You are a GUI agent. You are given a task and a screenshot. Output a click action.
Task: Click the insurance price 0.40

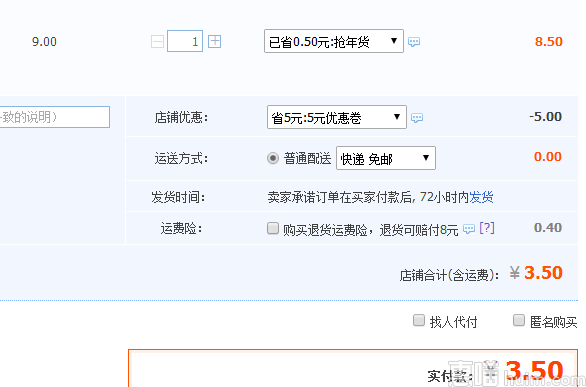tap(548, 227)
